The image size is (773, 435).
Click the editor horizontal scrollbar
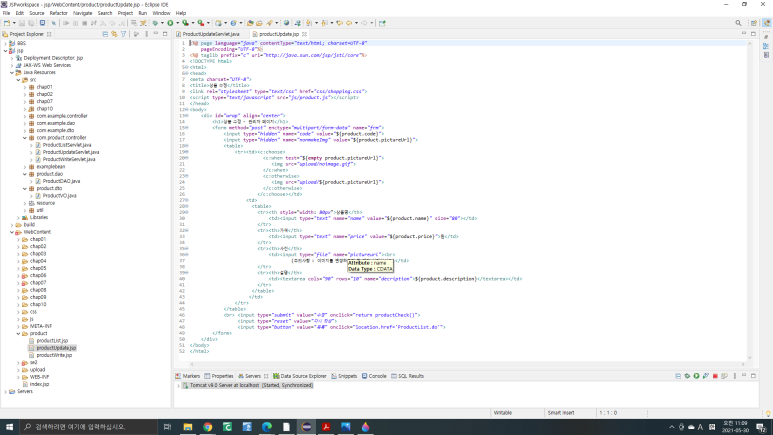coord(468,364)
